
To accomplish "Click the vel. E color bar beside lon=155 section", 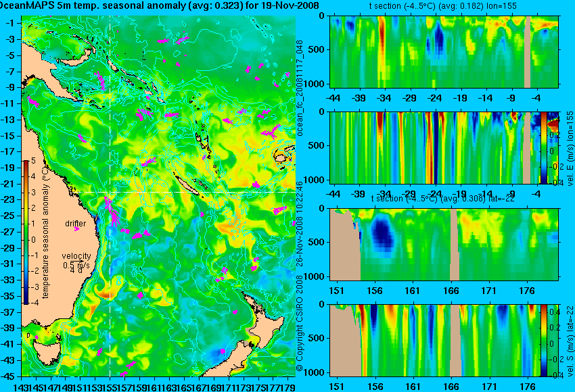I will (543, 147).
